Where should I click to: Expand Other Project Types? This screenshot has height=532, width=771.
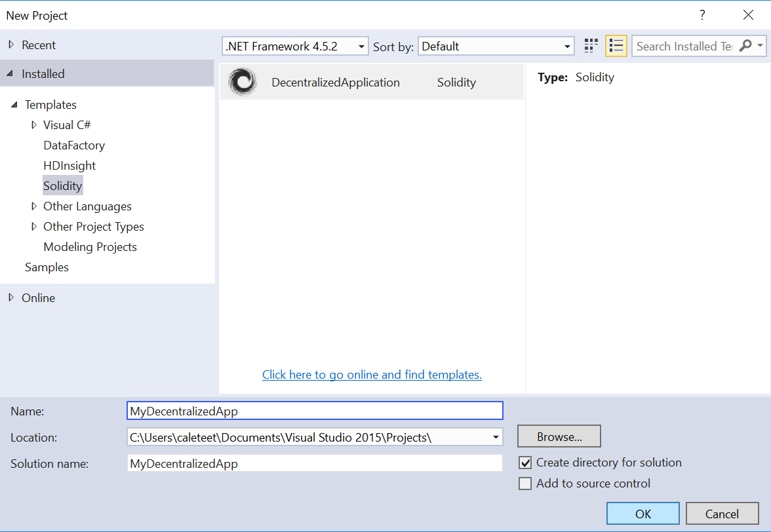click(34, 226)
